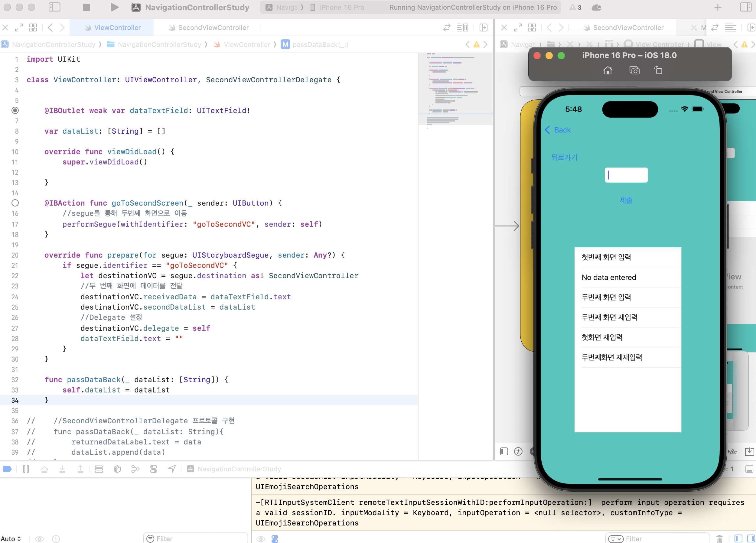Tap the 제출 submit button
This screenshot has width=756, height=543.
pyautogui.click(x=626, y=200)
